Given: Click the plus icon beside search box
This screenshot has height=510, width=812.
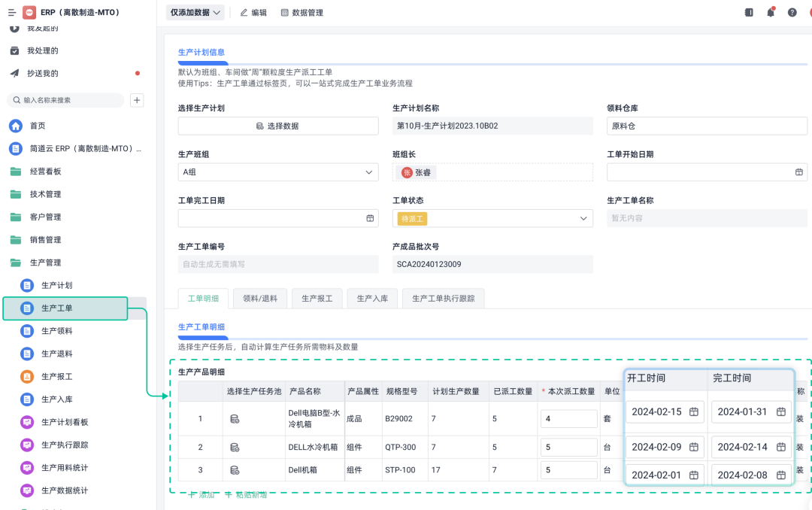Looking at the screenshot, I should (x=137, y=100).
